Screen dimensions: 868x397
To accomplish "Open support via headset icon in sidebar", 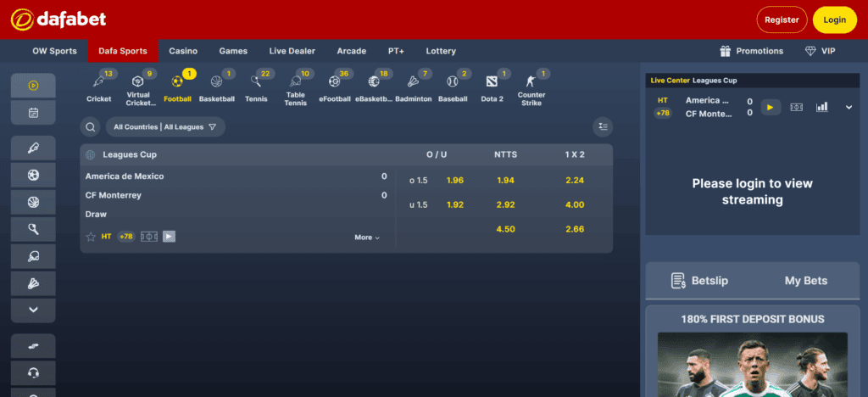I will click(x=33, y=373).
